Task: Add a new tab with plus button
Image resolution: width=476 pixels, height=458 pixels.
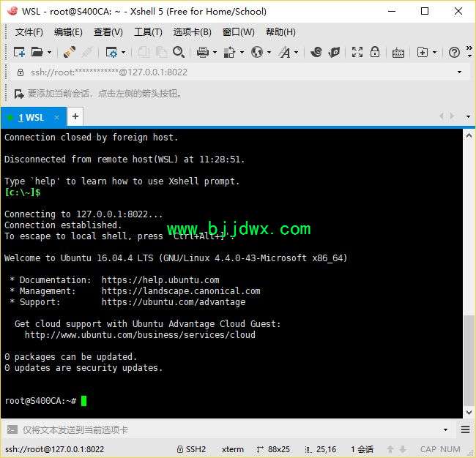Action: [x=75, y=116]
